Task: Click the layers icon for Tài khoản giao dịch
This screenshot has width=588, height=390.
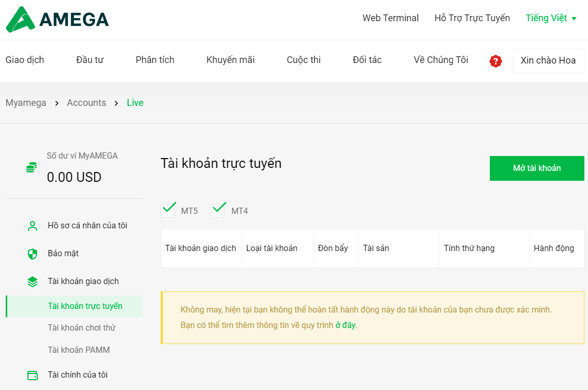Action: (33, 282)
